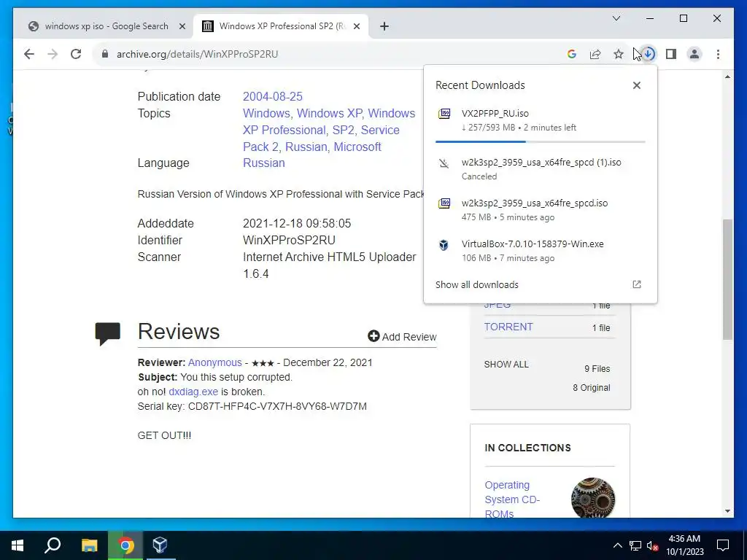Reload the archive.org page
This screenshot has height=560, width=747.
[76, 54]
